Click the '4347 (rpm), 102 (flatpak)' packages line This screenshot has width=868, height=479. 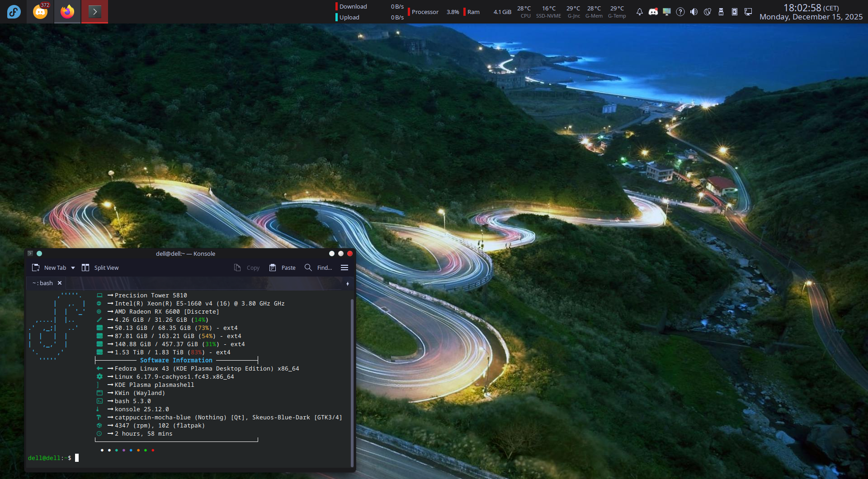(160, 425)
